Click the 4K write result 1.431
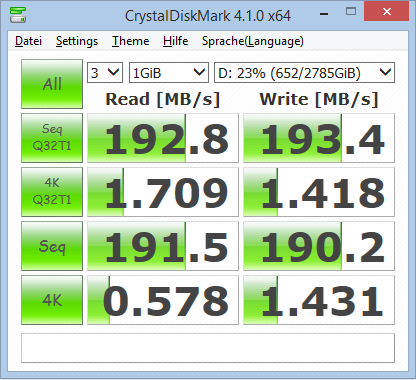Viewport: 416px width, 380px height. (x=319, y=300)
